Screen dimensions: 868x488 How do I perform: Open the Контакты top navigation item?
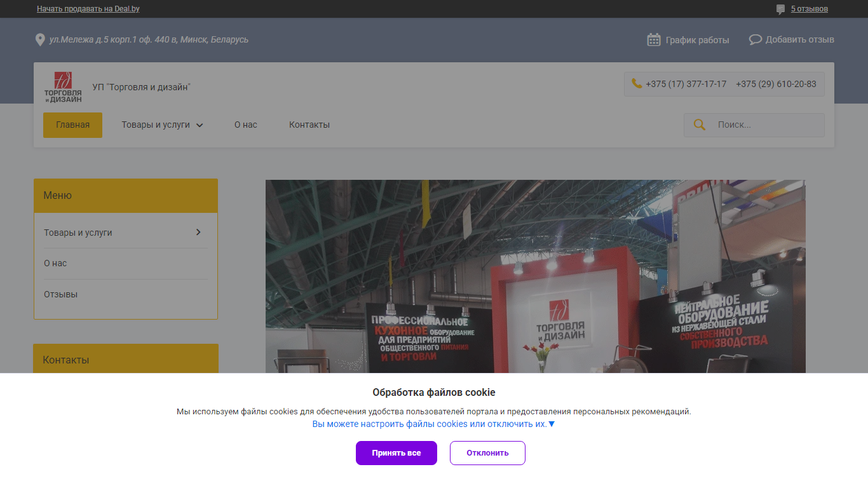[309, 125]
